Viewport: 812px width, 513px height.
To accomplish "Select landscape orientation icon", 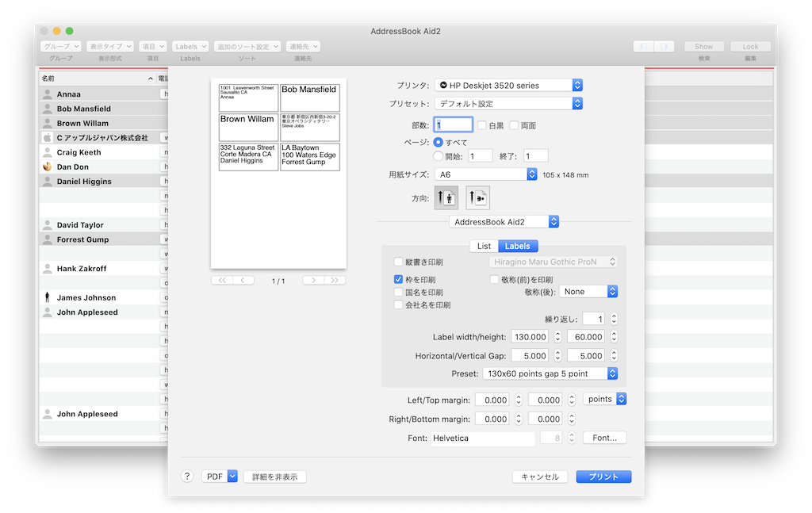I will [x=477, y=197].
